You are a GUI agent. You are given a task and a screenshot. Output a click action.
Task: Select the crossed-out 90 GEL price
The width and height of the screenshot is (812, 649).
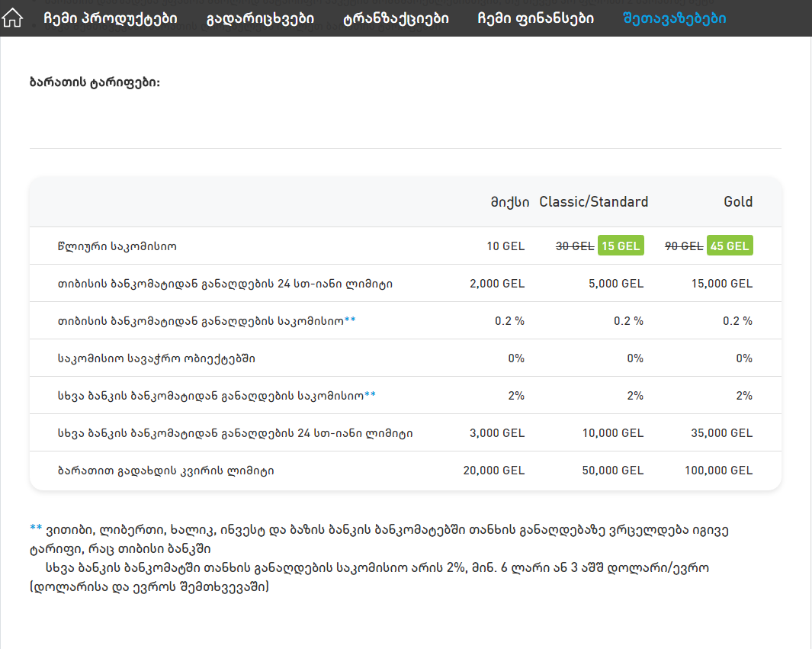coord(684,246)
